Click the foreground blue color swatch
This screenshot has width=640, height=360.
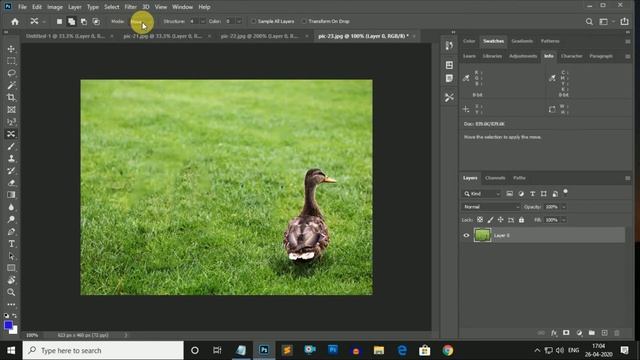8,325
